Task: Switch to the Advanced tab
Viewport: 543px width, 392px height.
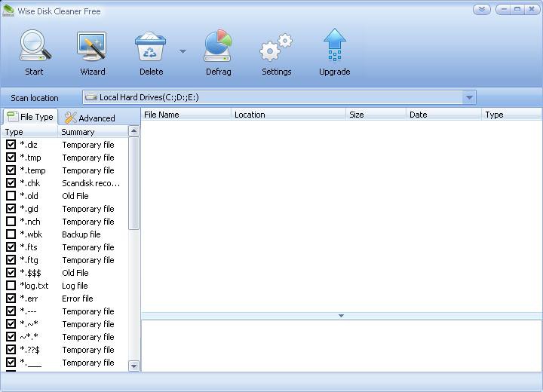Action: click(x=90, y=118)
